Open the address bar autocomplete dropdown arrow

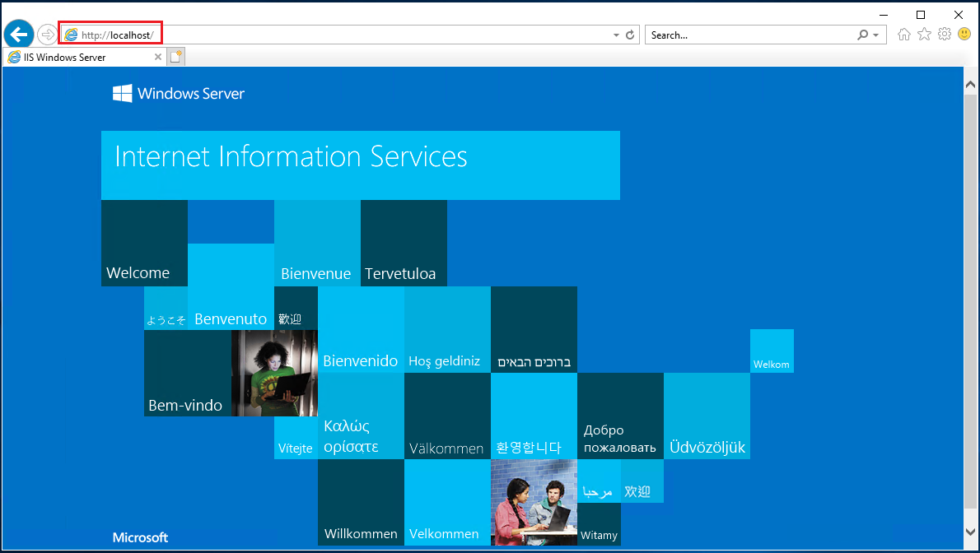[x=616, y=35]
